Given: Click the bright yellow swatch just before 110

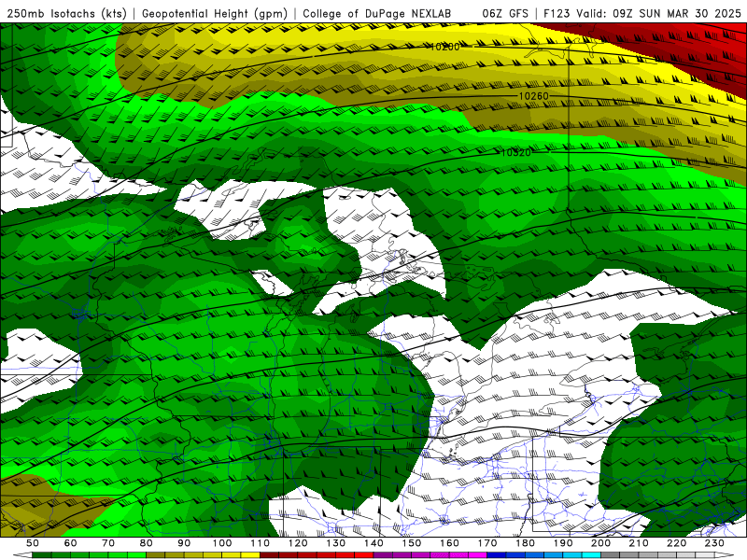Looking at the screenshot, I should click(250, 555).
